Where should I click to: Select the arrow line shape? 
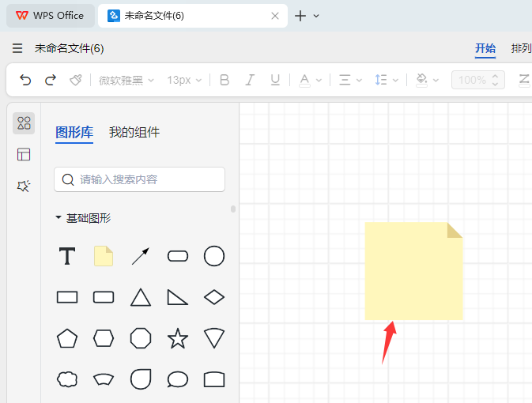point(141,256)
